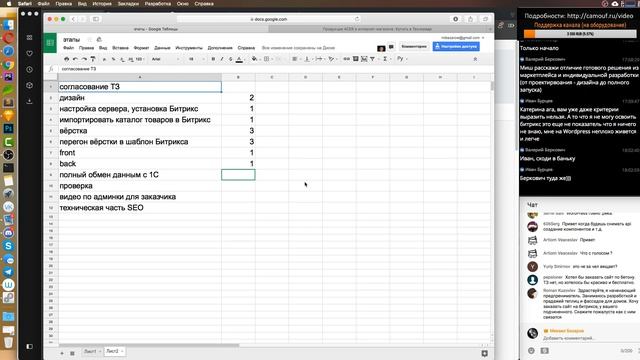Screen dimensions: 640x360
Task: Undo the last action in toolbar
Action: [x=75, y=59]
